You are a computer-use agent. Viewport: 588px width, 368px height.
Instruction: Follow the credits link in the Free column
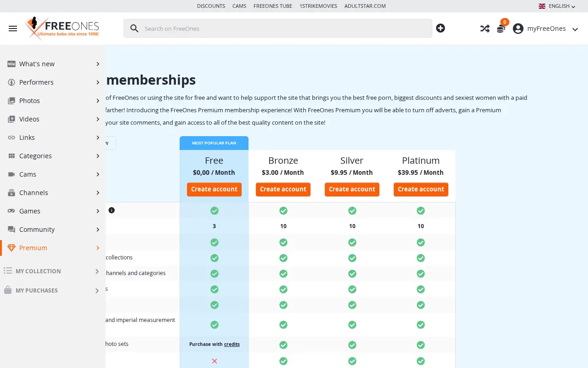(232, 344)
